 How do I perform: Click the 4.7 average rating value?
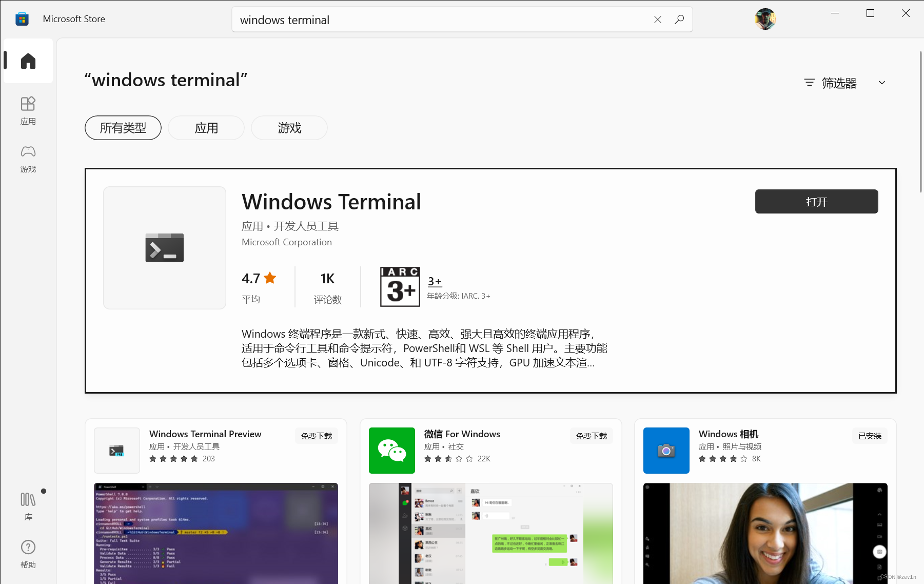tap(251, 279)
